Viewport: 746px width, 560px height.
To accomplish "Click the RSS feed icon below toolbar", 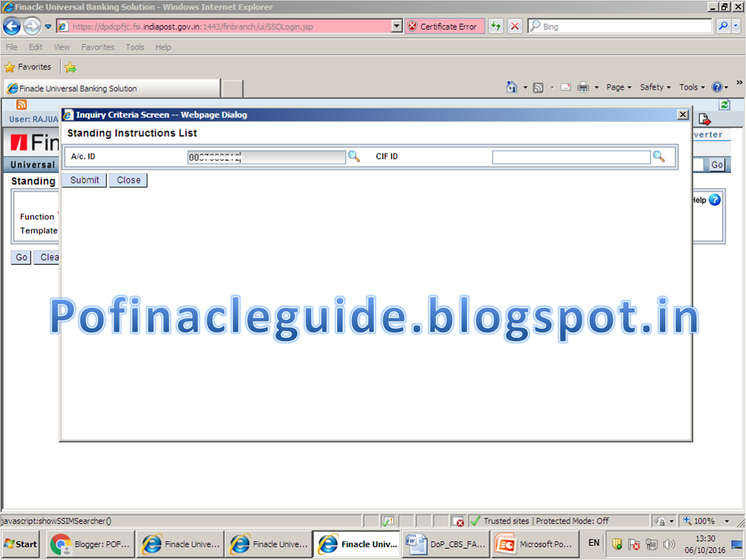I will click(21, 104).
